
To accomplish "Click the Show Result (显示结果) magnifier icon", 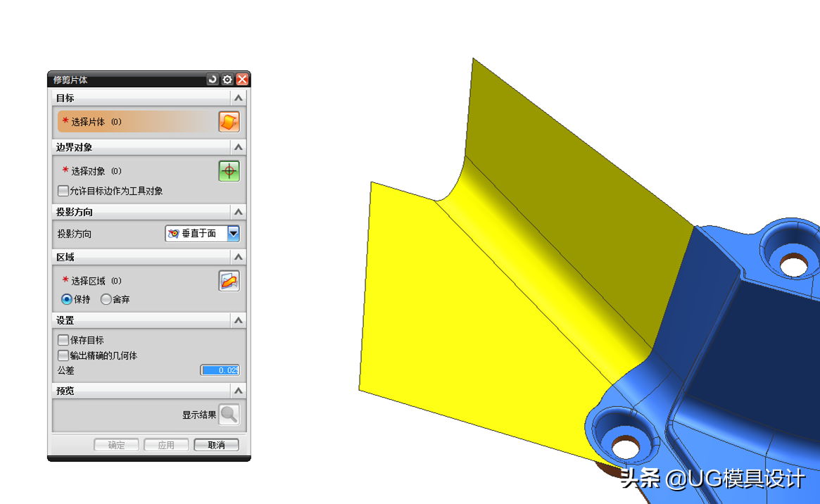I will 229,415.
